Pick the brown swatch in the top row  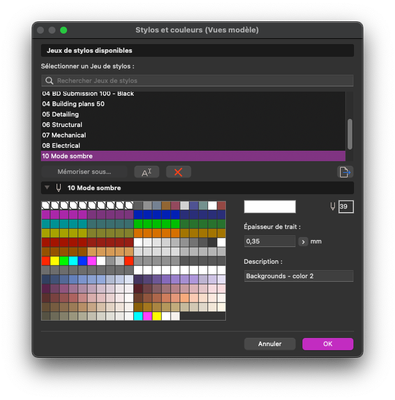pos(166,205)
